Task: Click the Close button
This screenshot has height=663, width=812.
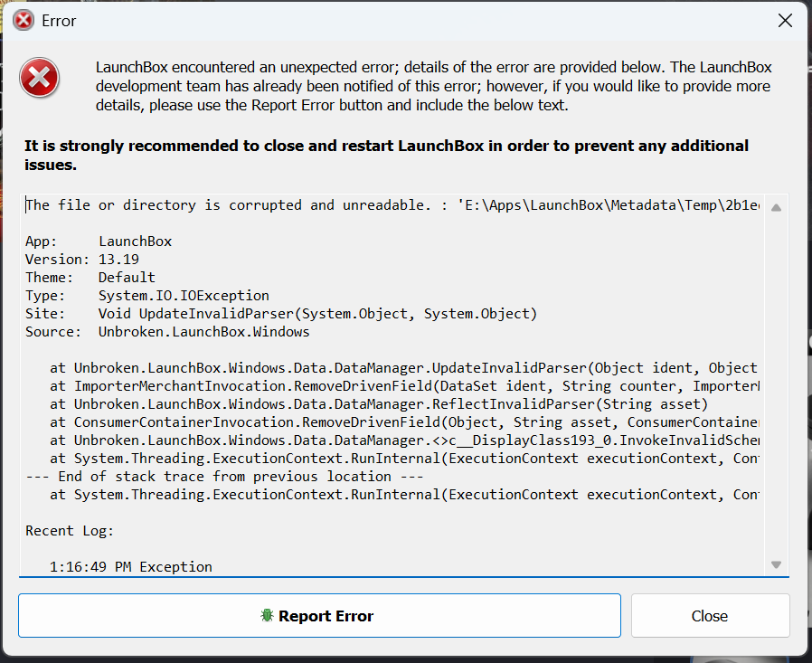Action: tap(710, 615)
